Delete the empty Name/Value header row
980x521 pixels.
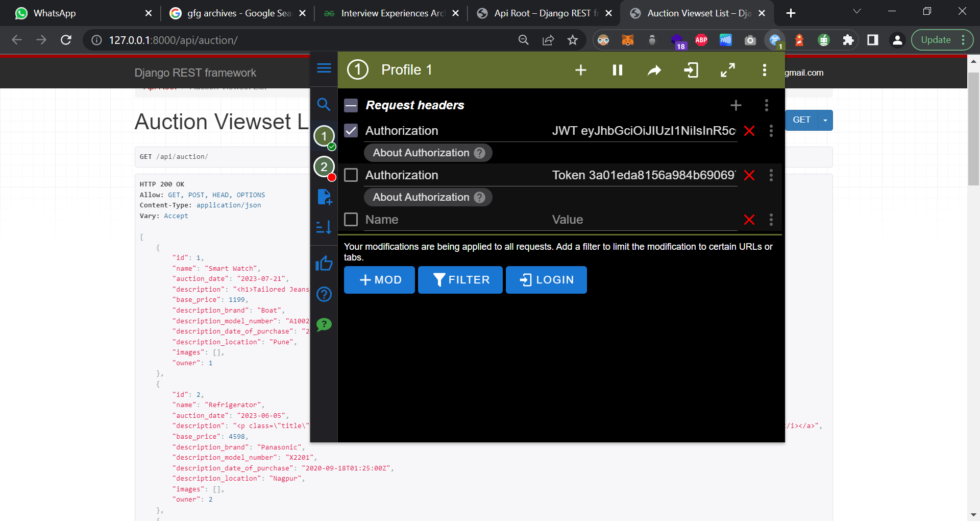[x=749, y=220]
